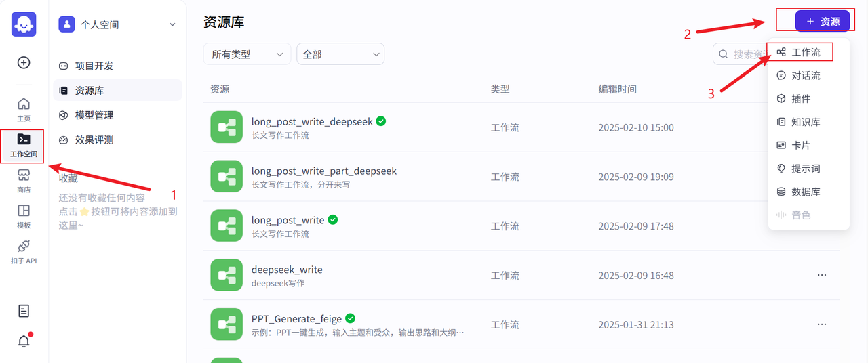Choose 工作流 from the resource menu
The height and width of the screenshot is (363, 868).
[x=808, y=52]
